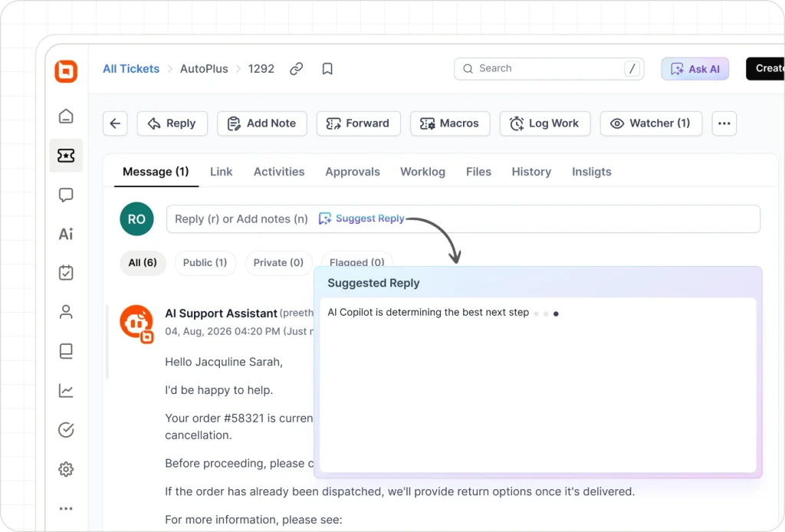The height and width of the screenshot is (532, 785).
Task: Click the Reply toolbar button
Action: (x=172, y=123)
